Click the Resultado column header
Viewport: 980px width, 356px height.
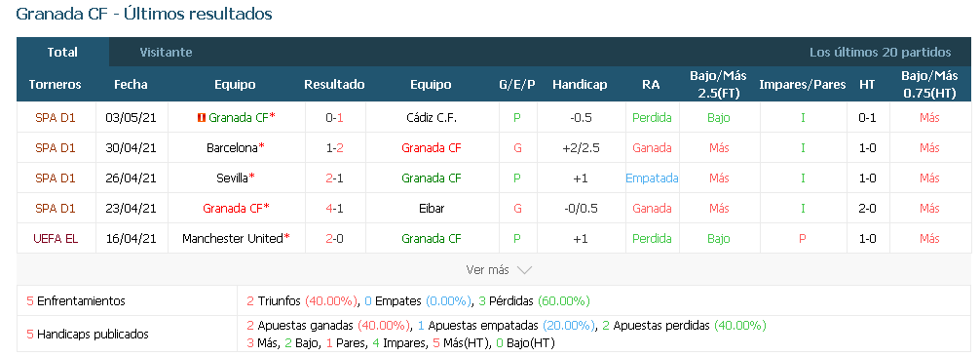pos(334,85)
